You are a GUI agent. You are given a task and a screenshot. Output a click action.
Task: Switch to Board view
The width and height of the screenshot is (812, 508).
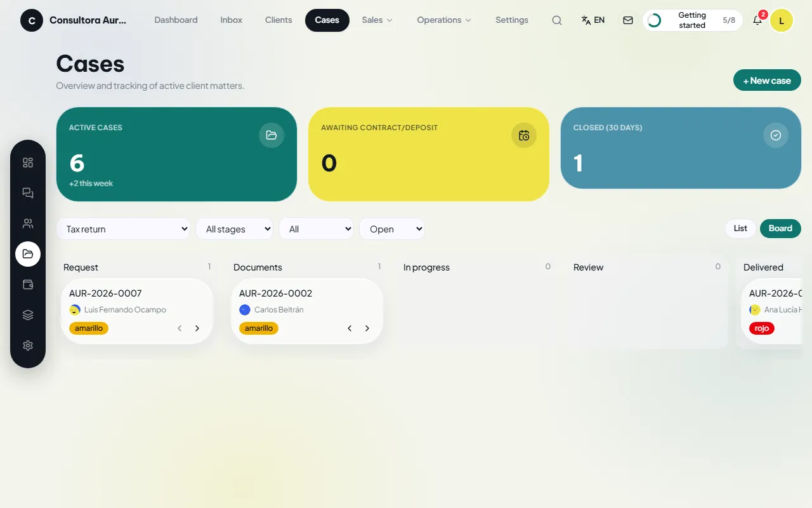point(780,229)
